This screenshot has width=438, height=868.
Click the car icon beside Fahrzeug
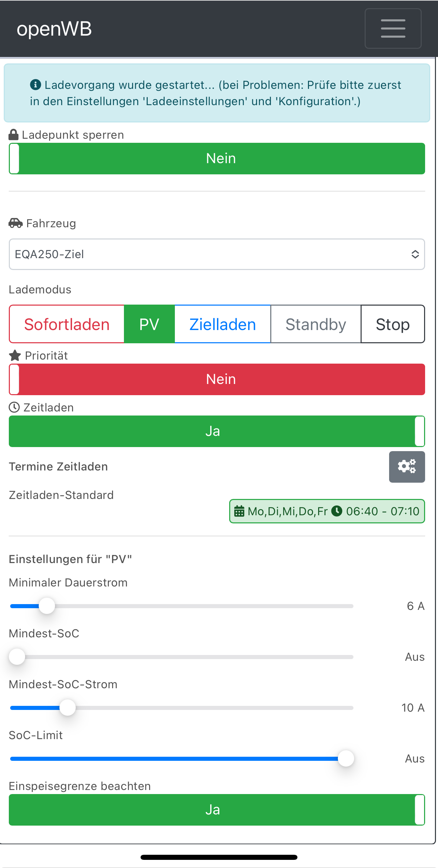(16, 223)
